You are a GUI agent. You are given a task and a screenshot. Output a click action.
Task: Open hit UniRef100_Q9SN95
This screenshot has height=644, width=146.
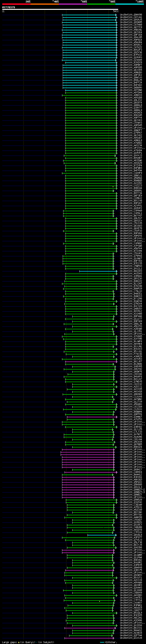(x=131, y=22)
